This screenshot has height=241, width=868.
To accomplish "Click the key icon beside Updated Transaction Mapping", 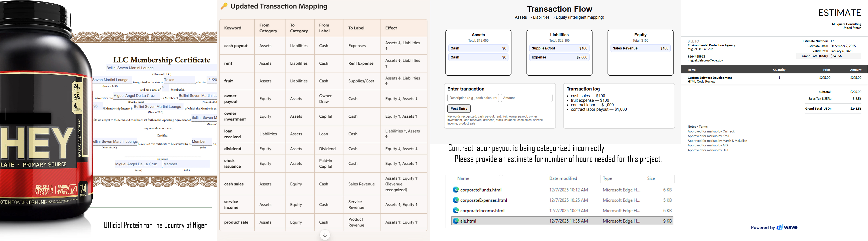I will click(x=224, y=6).
